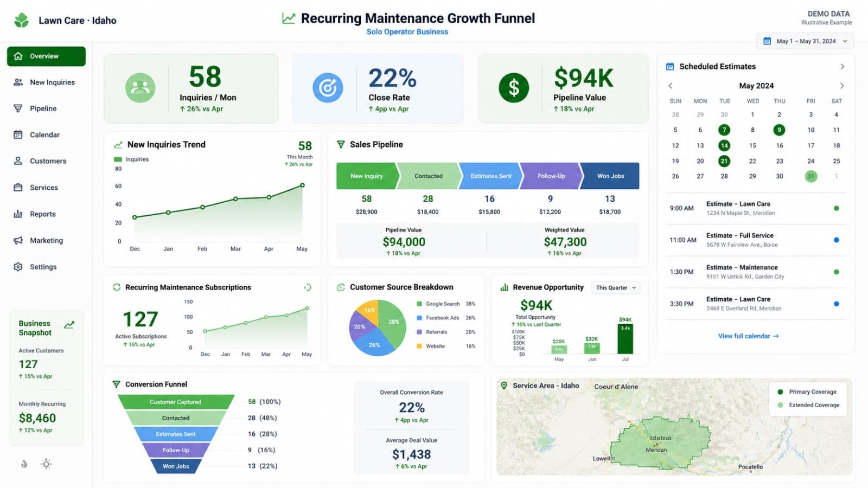The image size is (868, 488).
Task: Click the Reports bar chart icon
Action: pyautogui.click(x=18, y=214)
